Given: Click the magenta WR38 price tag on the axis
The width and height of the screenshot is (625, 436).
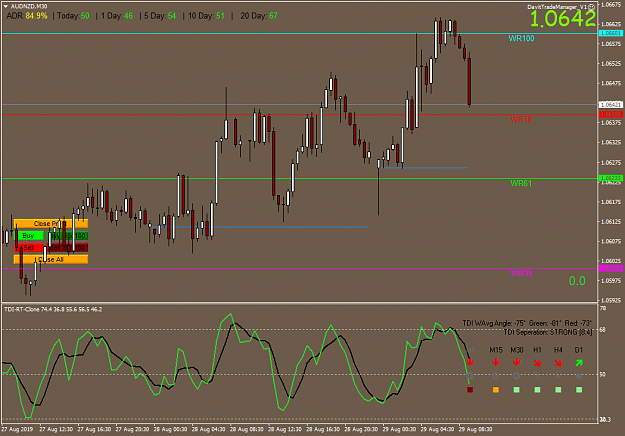Looking at the screenshot, I should 611,268.
